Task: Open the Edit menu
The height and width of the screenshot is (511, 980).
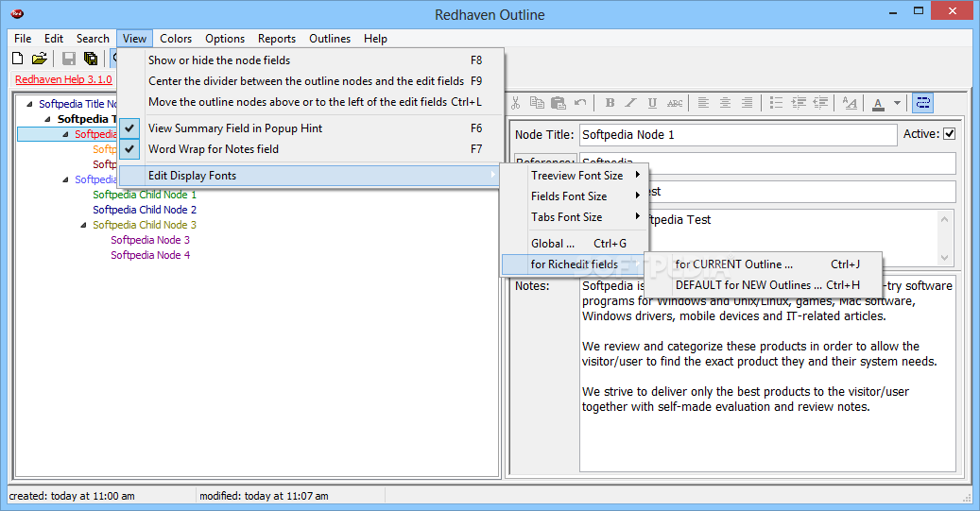Action: (x=54, y=38)
